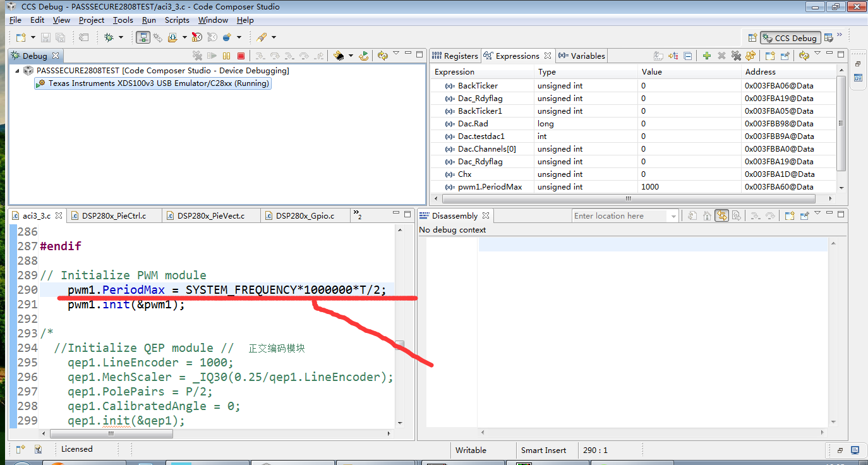Click the connect target toolbar icon
The width and height of the screenshot is (868, 465).
coord(143,37)
